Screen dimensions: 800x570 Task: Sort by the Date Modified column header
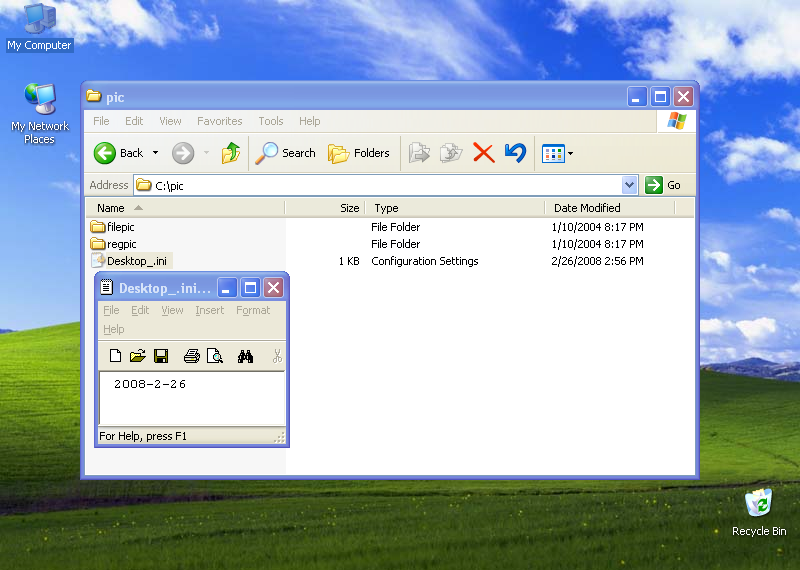(610, 208)
